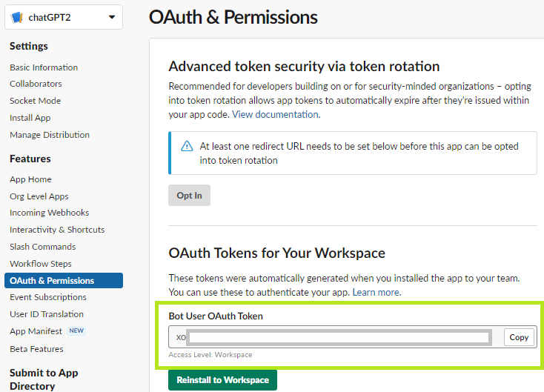Click Reinstall to Workspace button
Viewport: 544px width, 392px height.
[x=222, y=380]
